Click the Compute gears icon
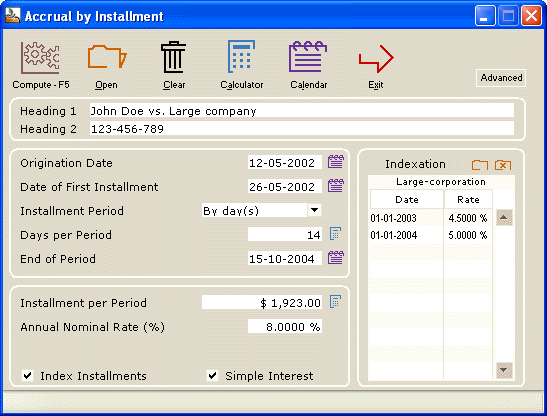Screen dimensions: 547x416 (40, 58)
